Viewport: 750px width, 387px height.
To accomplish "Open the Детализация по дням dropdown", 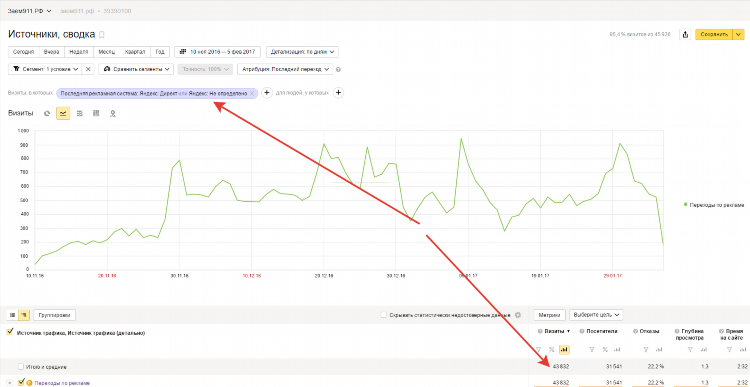I will 303,52.
